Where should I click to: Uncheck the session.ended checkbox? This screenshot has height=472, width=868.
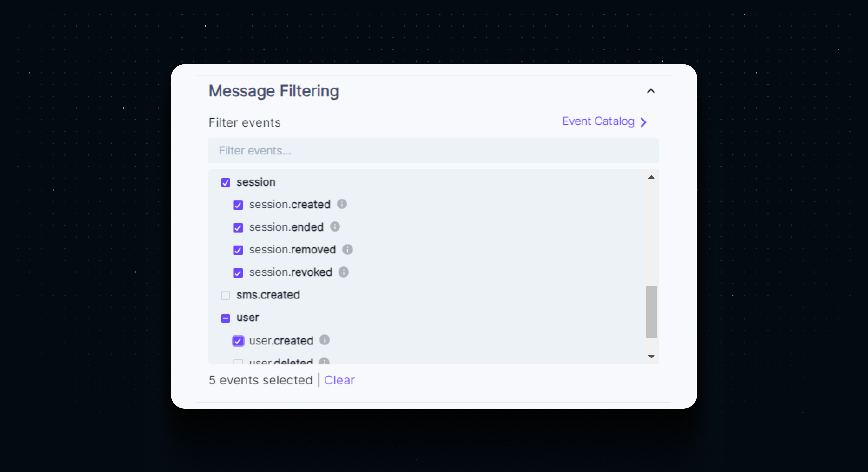[238, 228]
